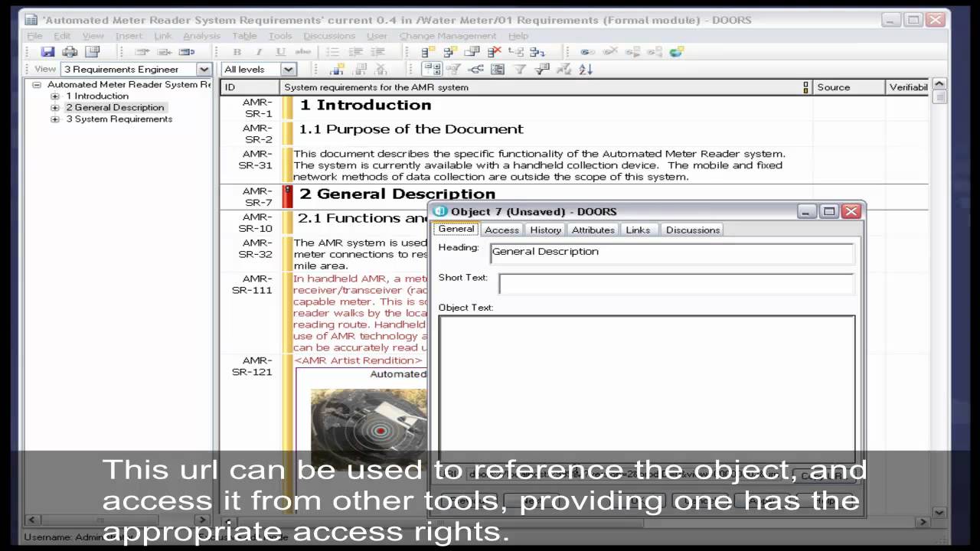Click the first indent icon after the bullet list
This screenshot has width=980, height=551.
[355, 52]
